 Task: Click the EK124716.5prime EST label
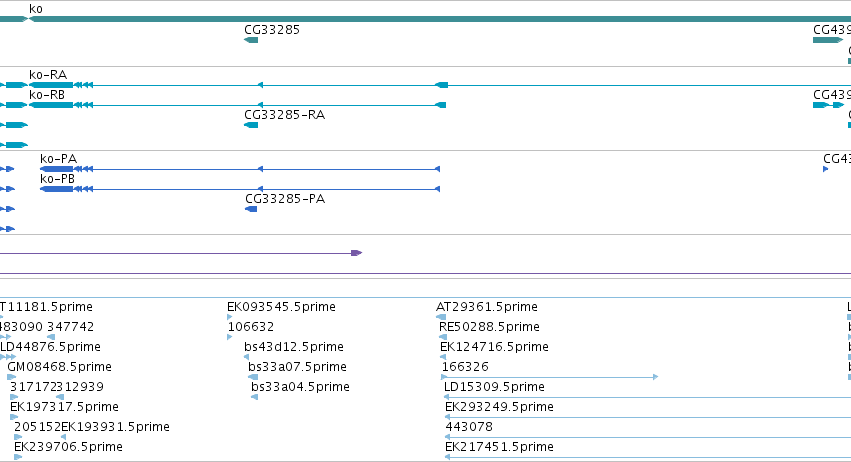click(x=494, y=347)
